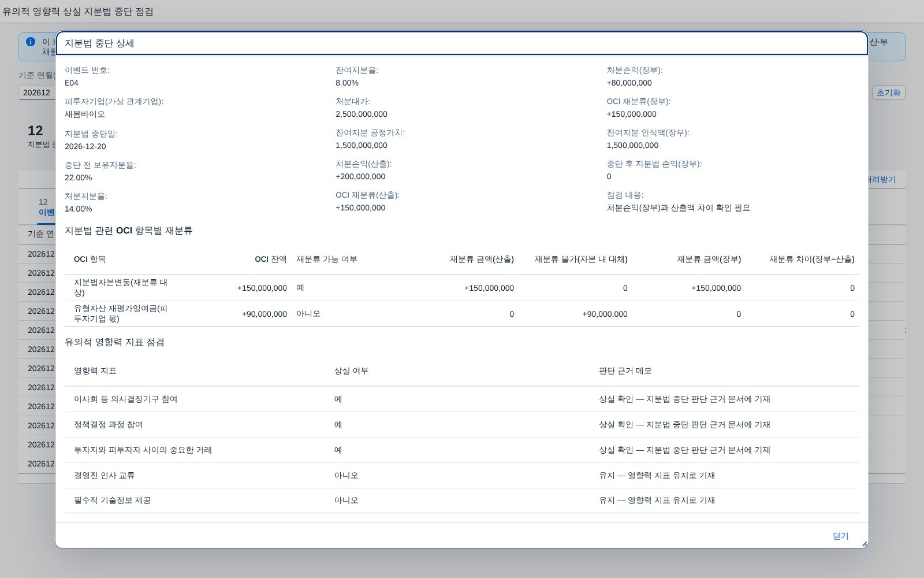Click the discontinuation date 2026-12-20
The height and width of the screenshot is (578, 924).
click(85, 146)
